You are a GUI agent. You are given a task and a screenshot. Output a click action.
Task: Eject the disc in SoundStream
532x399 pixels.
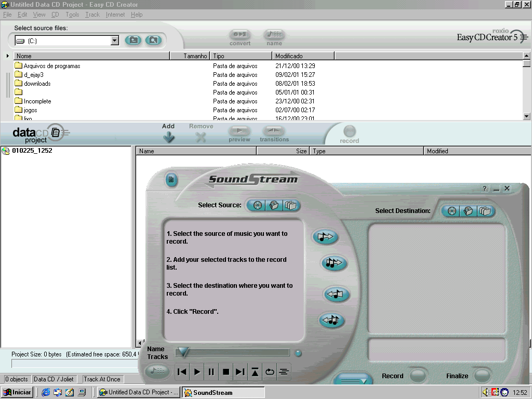[255, 372]
